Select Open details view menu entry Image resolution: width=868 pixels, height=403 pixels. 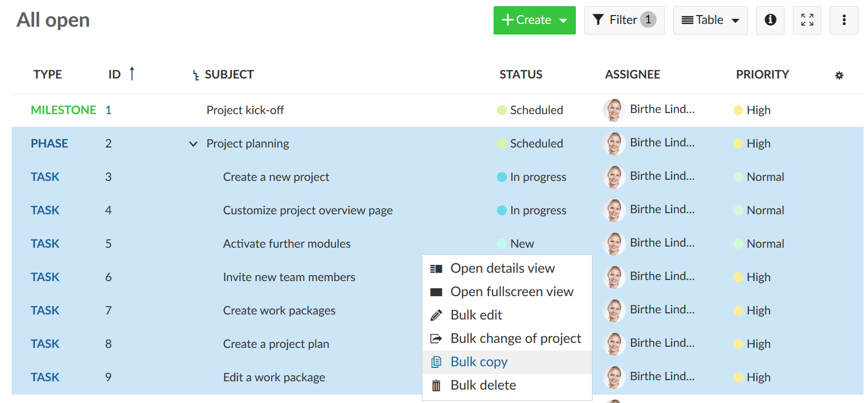click(502, 268)
